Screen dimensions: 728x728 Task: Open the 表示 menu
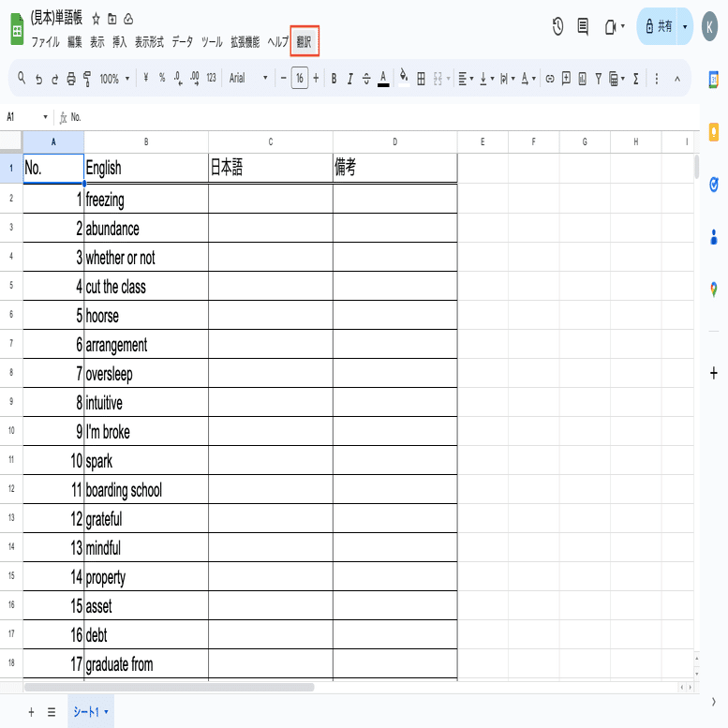[97, 42]
